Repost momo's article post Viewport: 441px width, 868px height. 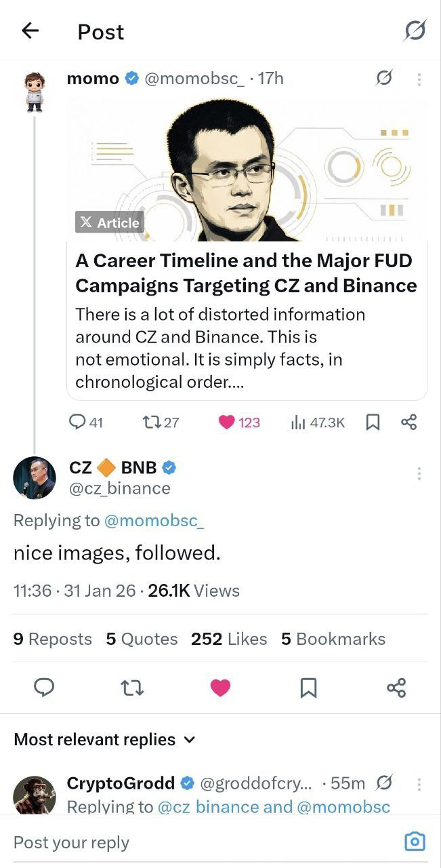tap(151, 422)
